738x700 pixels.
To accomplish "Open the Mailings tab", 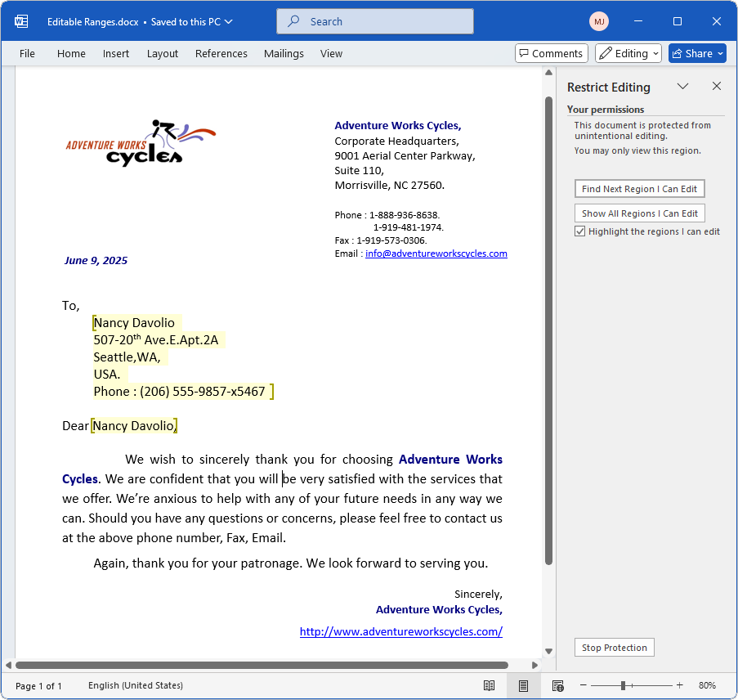I will (x=284, y=54).
